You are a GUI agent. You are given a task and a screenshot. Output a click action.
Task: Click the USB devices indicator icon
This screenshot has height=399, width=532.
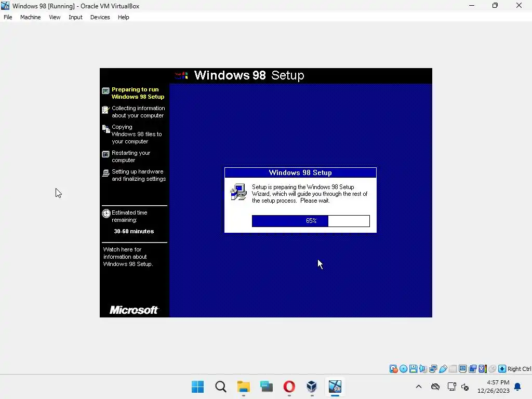coord(443,369)
